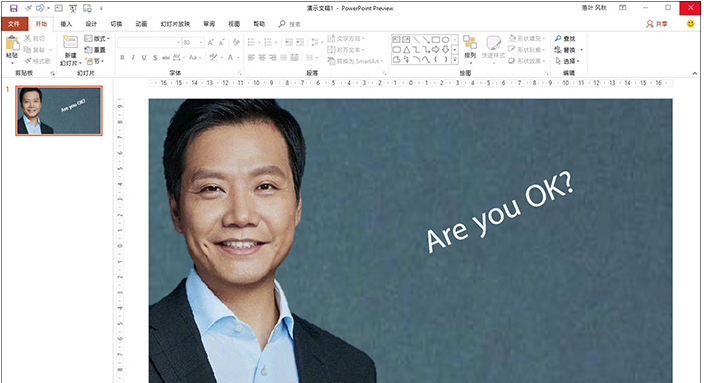Open the font size dropdown
Screen dimensions: 704x383
coord(201,43)
